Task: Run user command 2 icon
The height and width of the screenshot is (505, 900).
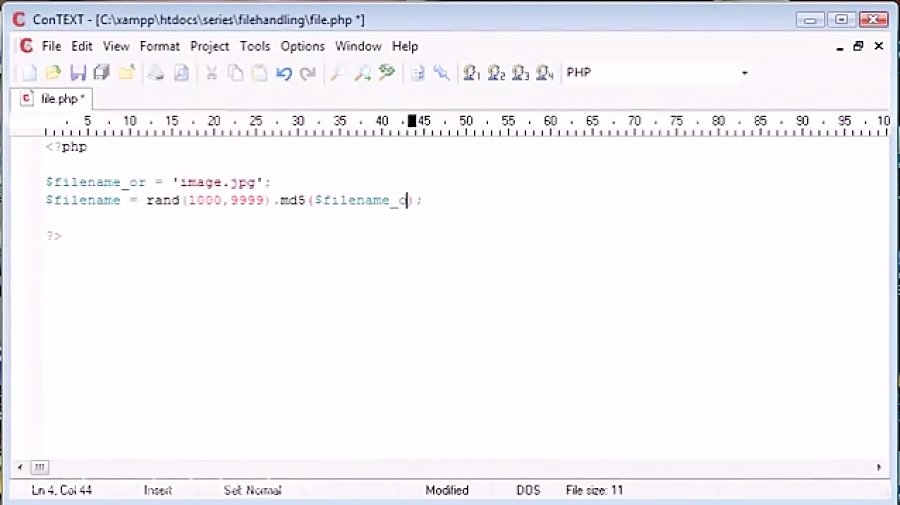Action: tap(496, 73)
